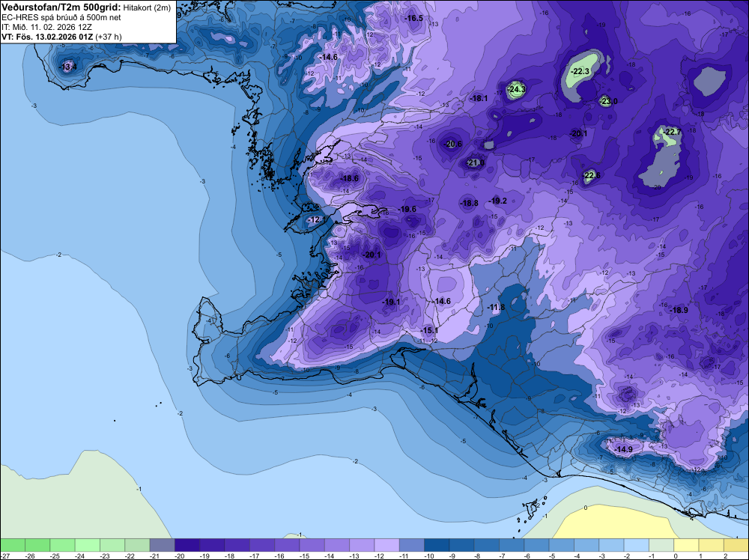This screenshot has width=749, height=560.
Task: Click the green legend swatch between -27 and -26
Action: tap(13, 545)
